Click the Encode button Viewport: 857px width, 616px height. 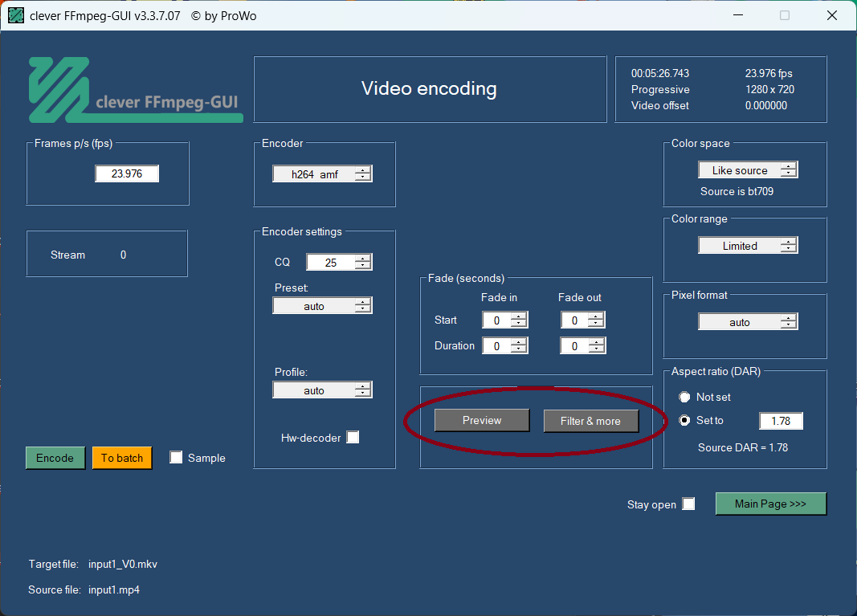[55, 458]
